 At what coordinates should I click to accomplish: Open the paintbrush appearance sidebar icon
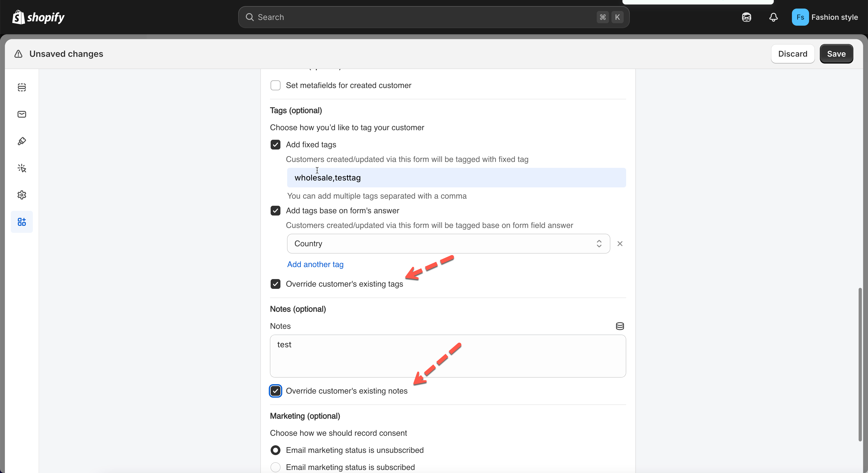tap(22, 141)
